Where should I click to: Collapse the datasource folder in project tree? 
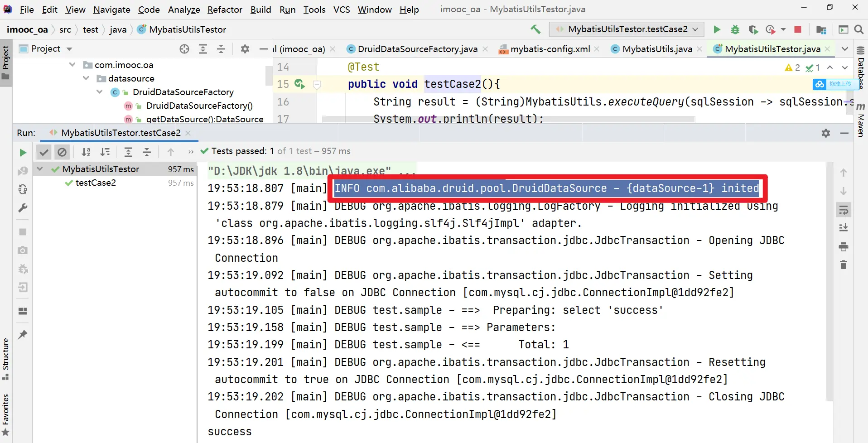point(86,78)
